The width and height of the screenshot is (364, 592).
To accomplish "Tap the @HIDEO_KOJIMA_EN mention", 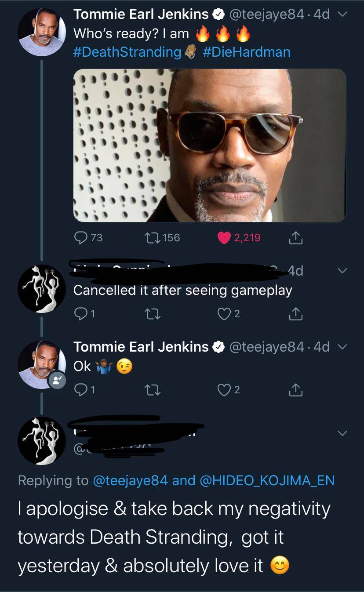I will tap(267, 480).
